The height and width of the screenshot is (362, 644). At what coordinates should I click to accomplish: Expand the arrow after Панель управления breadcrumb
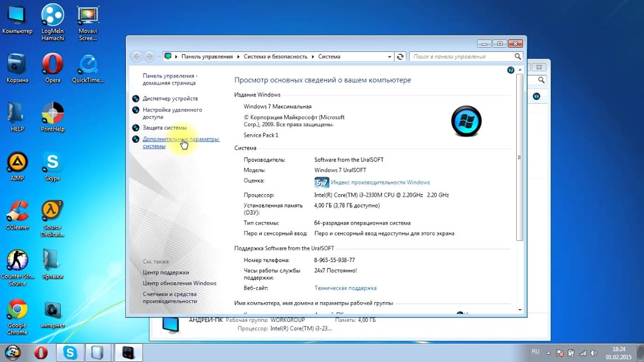pos(238,57)
